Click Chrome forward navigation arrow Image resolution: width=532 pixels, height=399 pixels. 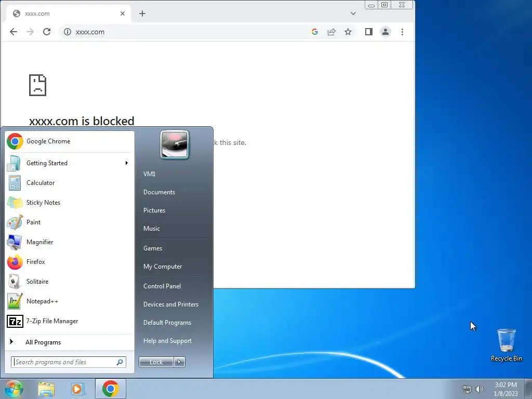pyautogui.click(x=30, y=32)
